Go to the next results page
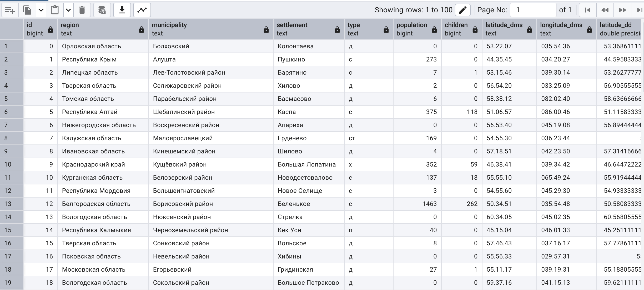This screenshot has height=290, width=644. 622,10
